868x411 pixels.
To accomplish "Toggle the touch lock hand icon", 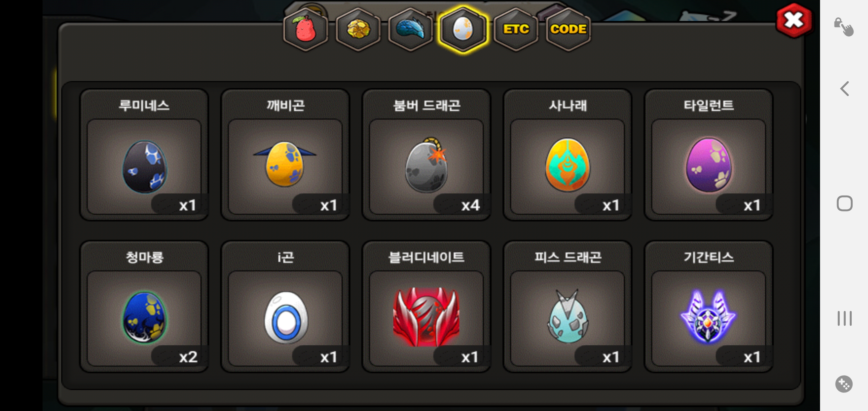I will [x=844, y=27].
